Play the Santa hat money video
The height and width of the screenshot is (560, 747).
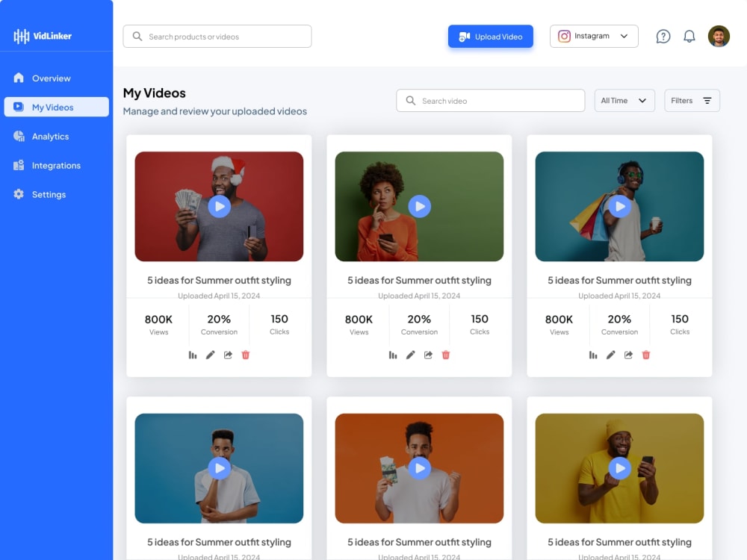tap(220, 207)
